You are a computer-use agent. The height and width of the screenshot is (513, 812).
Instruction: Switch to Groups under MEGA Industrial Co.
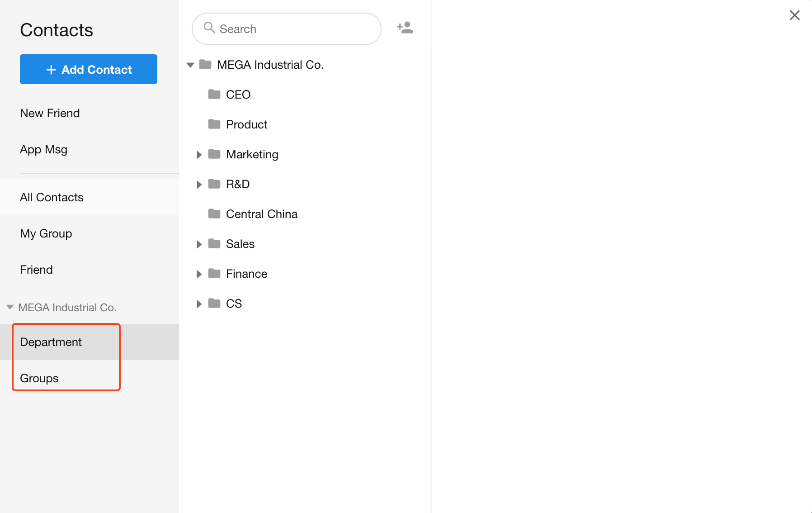point(39,378)
